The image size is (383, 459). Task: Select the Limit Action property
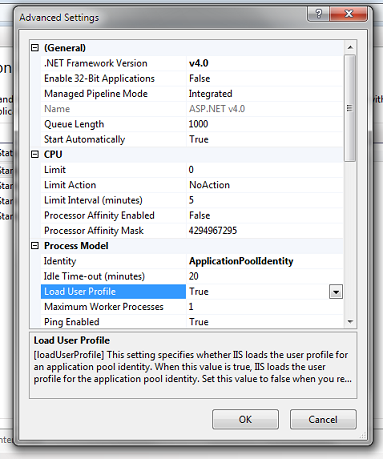pyautogui.click(x=113, y=185)
